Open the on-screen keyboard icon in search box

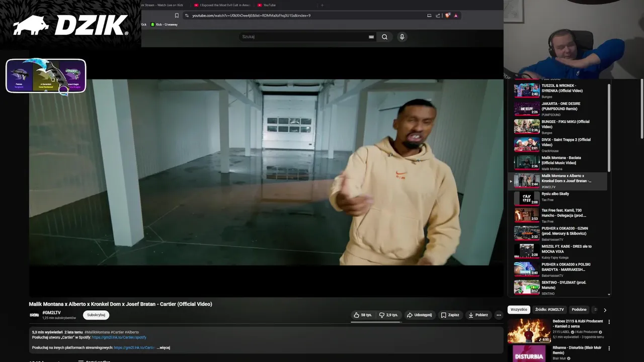(371, 37)
